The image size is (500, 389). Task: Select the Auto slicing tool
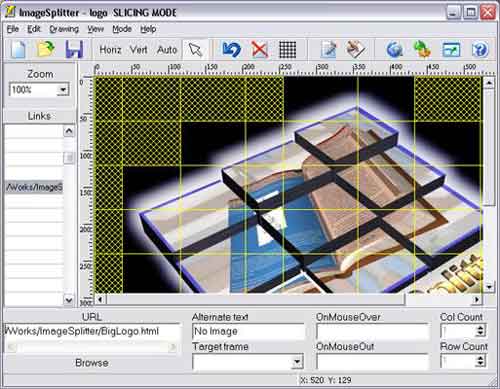(167, 50)
